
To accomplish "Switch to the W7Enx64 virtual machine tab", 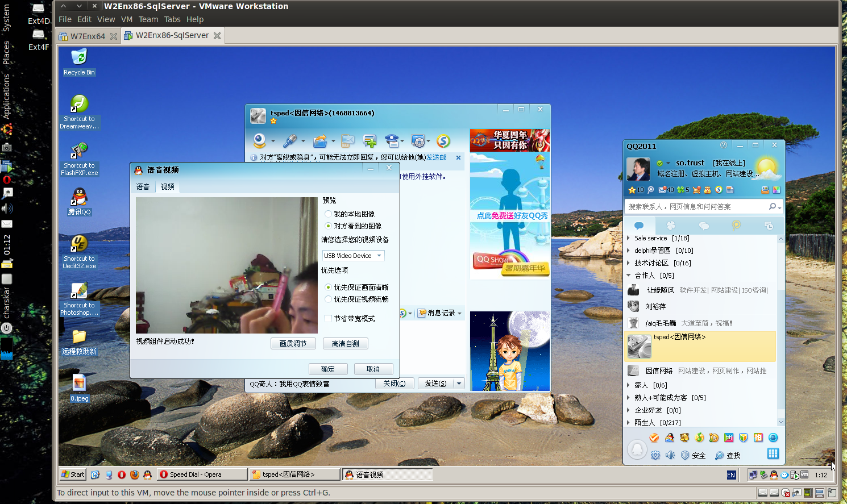I will coord(88,36).
